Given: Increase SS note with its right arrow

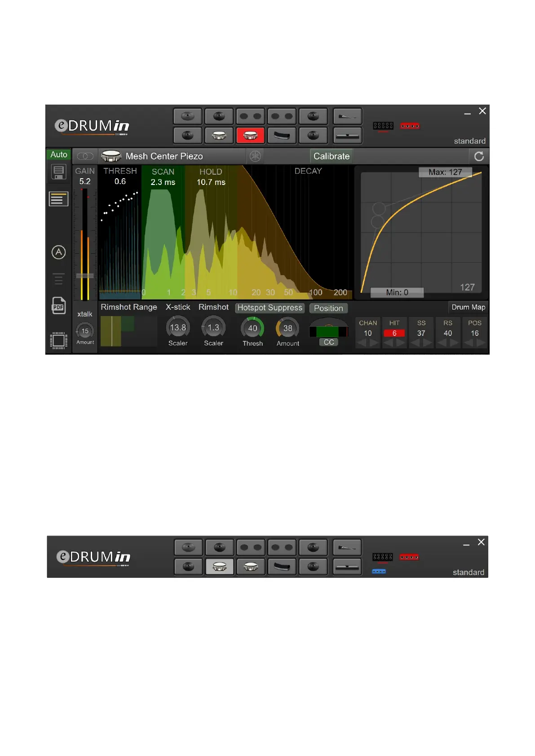Looking at the screenshot, I should [x=428, y=343].
